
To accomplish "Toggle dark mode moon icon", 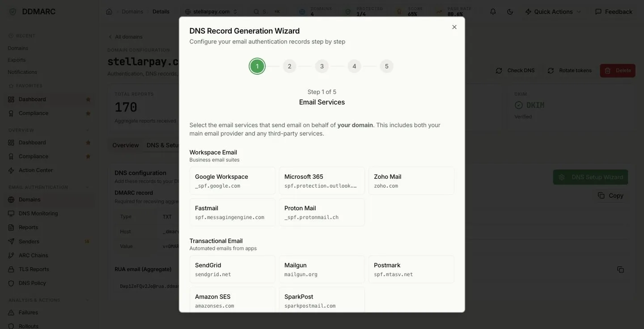I will [x=510, y=12].
